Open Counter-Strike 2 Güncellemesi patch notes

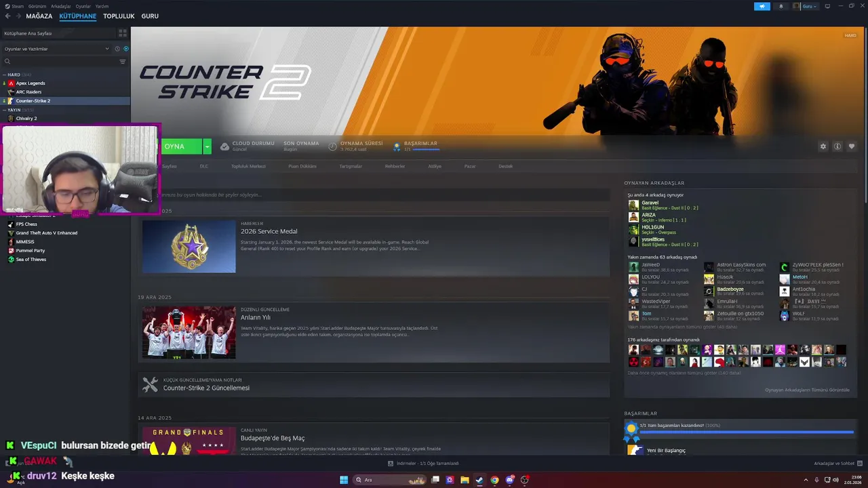[206, 388]
